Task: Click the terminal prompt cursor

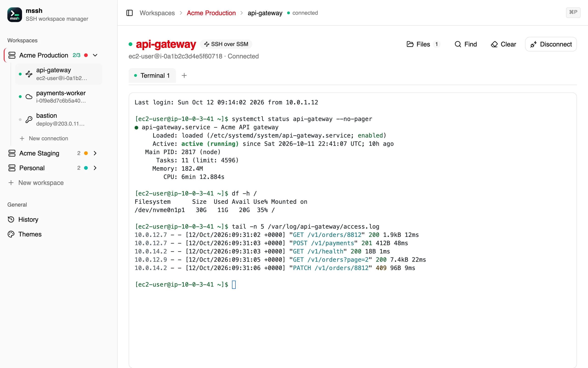Action: click(x=234, y=285)
